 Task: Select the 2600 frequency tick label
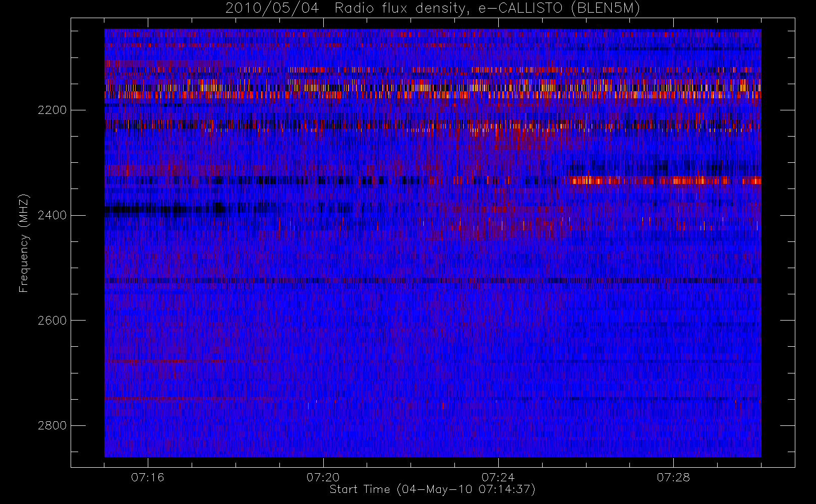pyautogui.click(x=52, y=321)
